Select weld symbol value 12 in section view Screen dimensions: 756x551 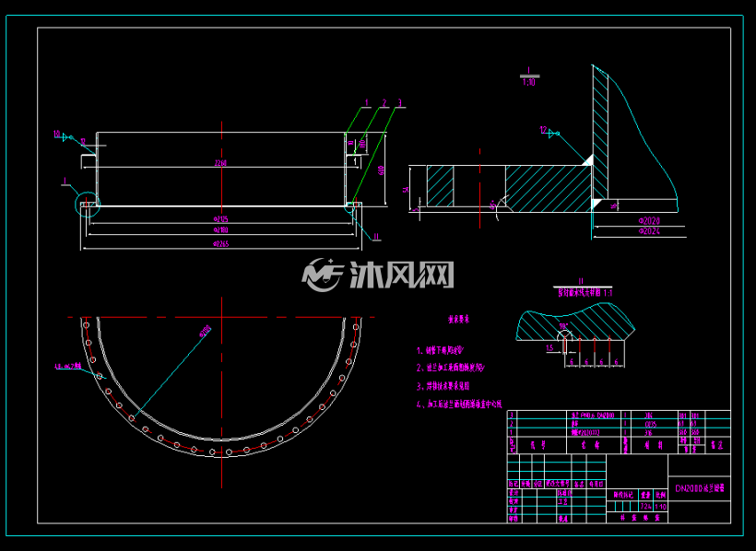543,130
